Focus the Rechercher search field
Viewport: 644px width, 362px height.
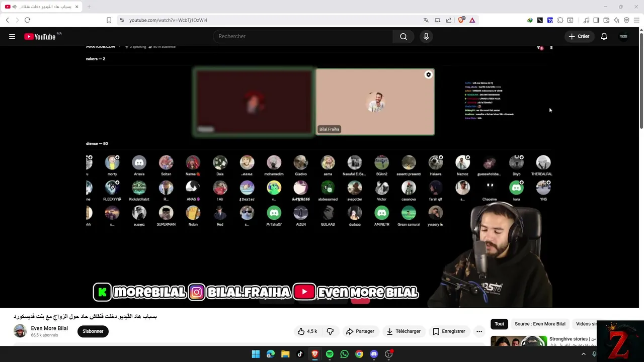tap(303, 36)
